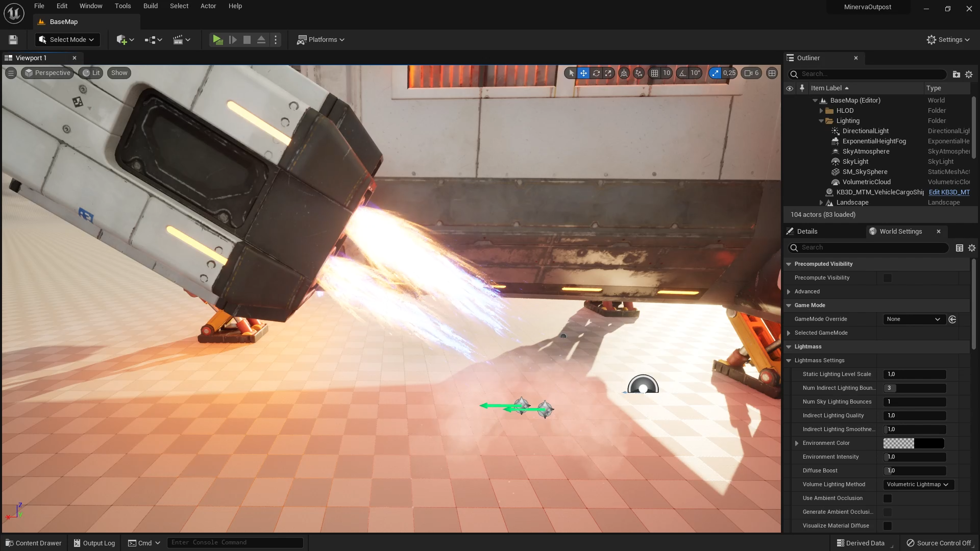This screenshot has width=980, height=551.
Task: Open the viewport hamburger options menu
Action: [11, 73]
